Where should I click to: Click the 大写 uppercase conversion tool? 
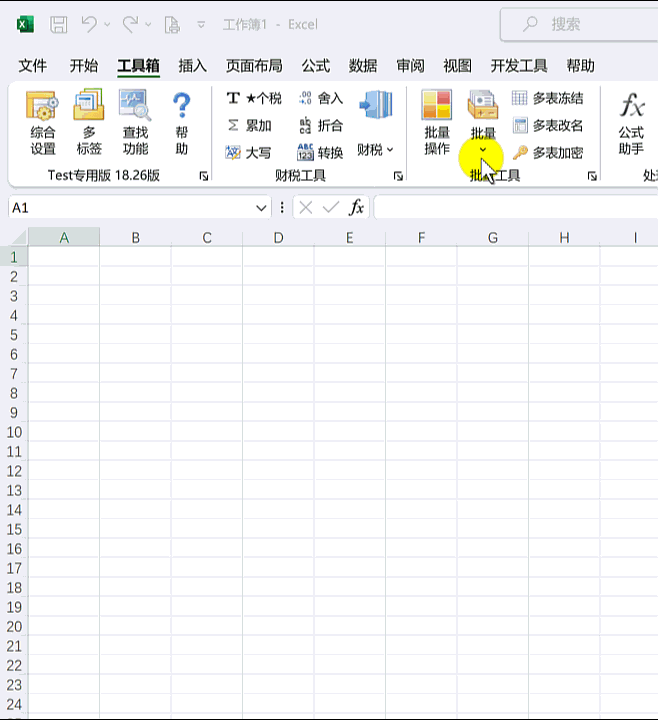pyautogui.click(x=248, y=153)
